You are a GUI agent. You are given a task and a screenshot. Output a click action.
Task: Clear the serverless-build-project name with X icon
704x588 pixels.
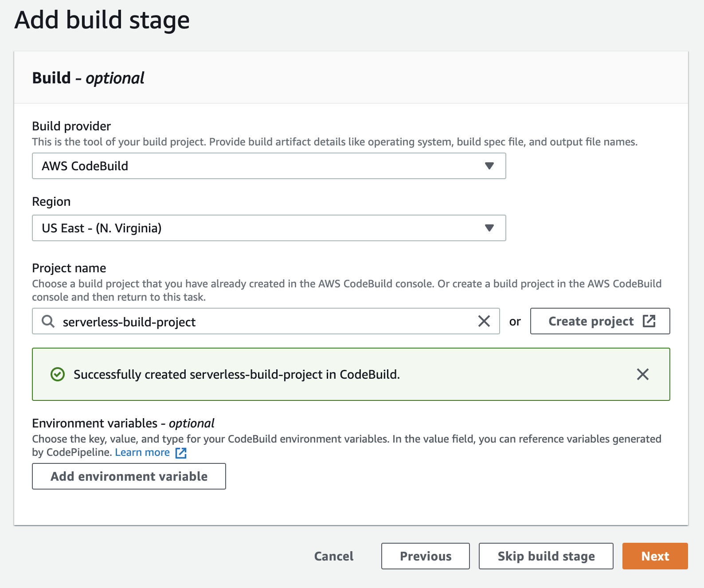pos(484,321)
